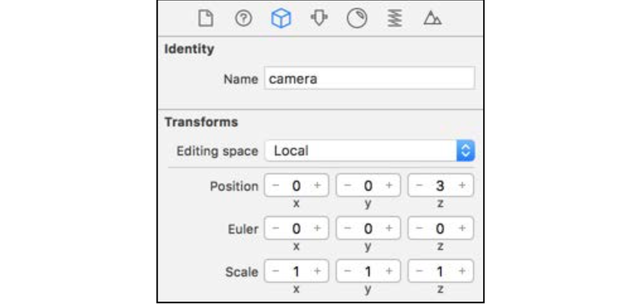Open the Materials inspector circle icon
This screenshot has width=644, height=305.
[x=356, y=19]
